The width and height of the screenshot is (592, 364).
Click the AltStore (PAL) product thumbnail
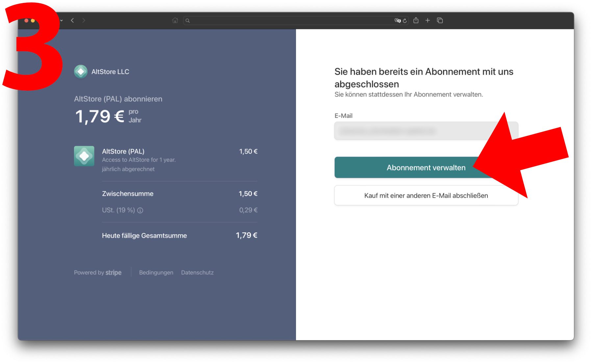pos(84,156)
